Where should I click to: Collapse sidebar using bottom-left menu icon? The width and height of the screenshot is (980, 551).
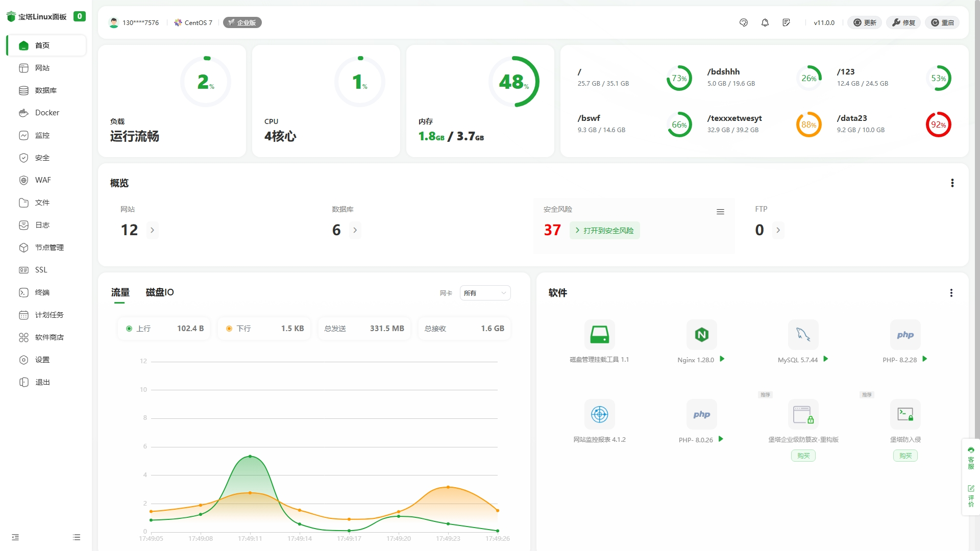[15, 537]
